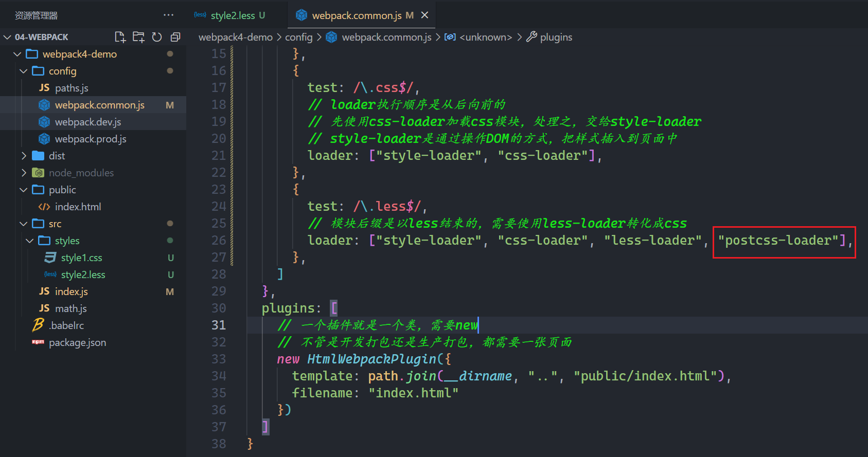Click the npm icon beside package.json
Image resolution: width=868 pixels, height=457 pixels.
[x=38, y=342]
